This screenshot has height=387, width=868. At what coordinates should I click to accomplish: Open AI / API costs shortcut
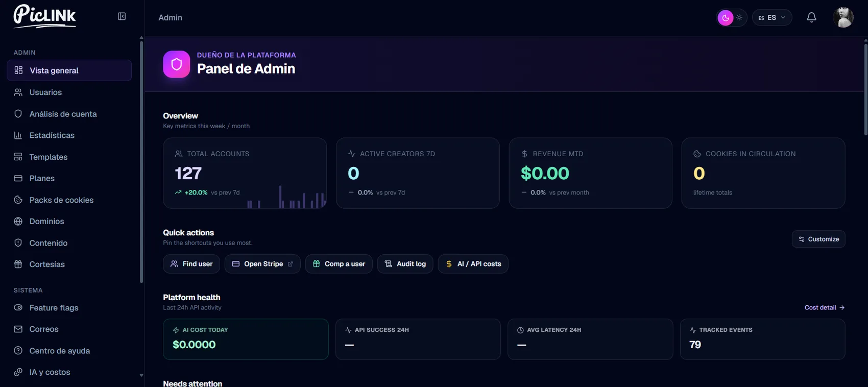[473, 264]
